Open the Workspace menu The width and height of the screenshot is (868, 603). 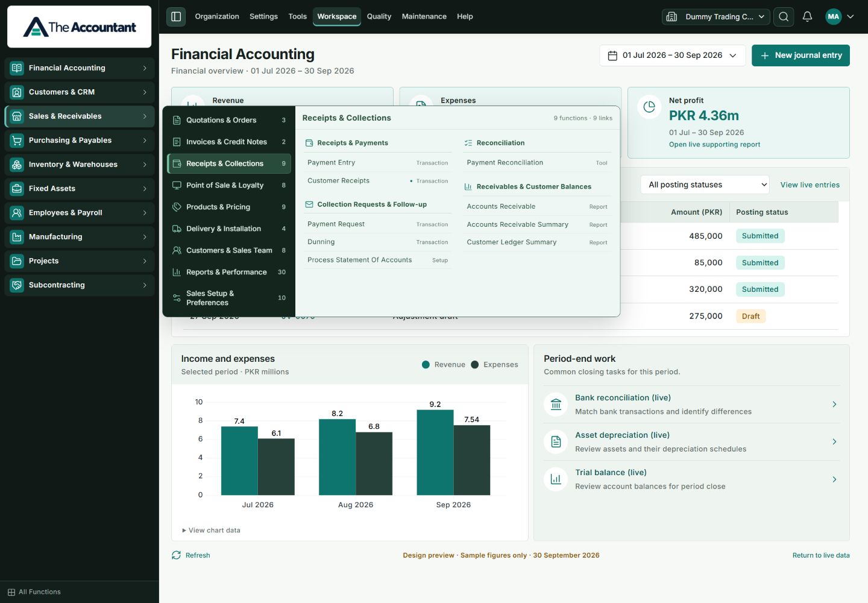(x=337, y=16)
